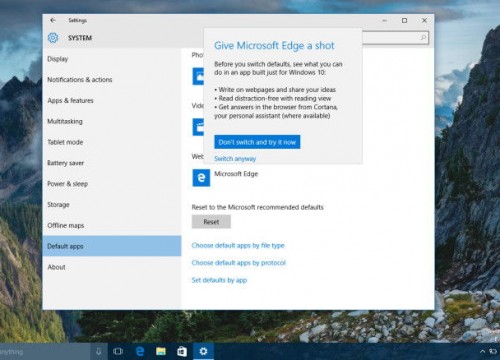The height and width of the screenshot is (360, 500).
Task: Click Set defaults by app link
Action: 219,280
